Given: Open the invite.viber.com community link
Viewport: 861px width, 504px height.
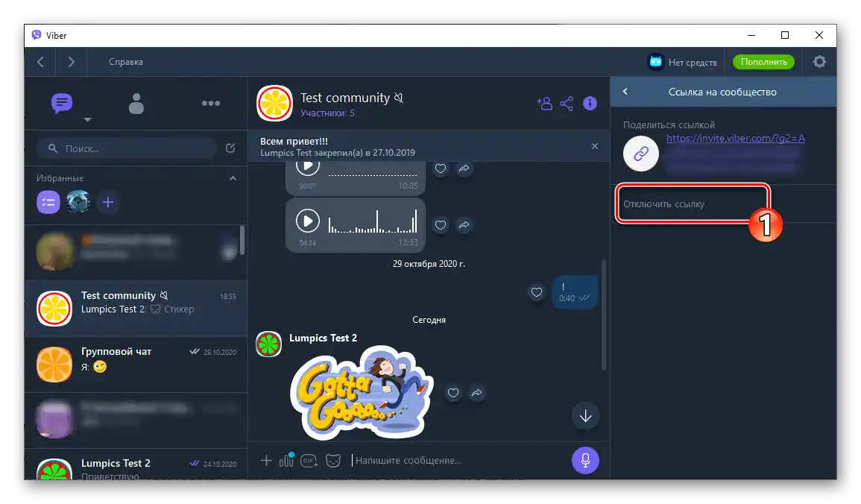Looking at the screenshot, I should pyautogui.click(x=734, y=138).
